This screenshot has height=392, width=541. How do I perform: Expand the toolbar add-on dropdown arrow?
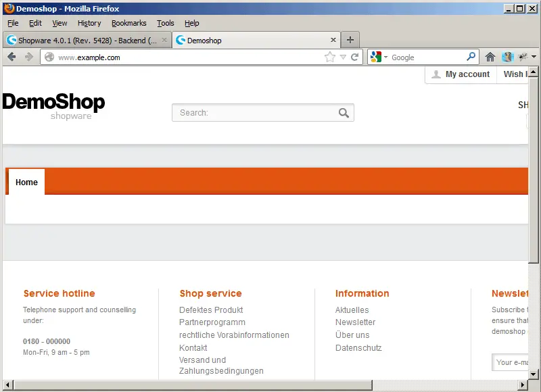[x=534, y=57]
